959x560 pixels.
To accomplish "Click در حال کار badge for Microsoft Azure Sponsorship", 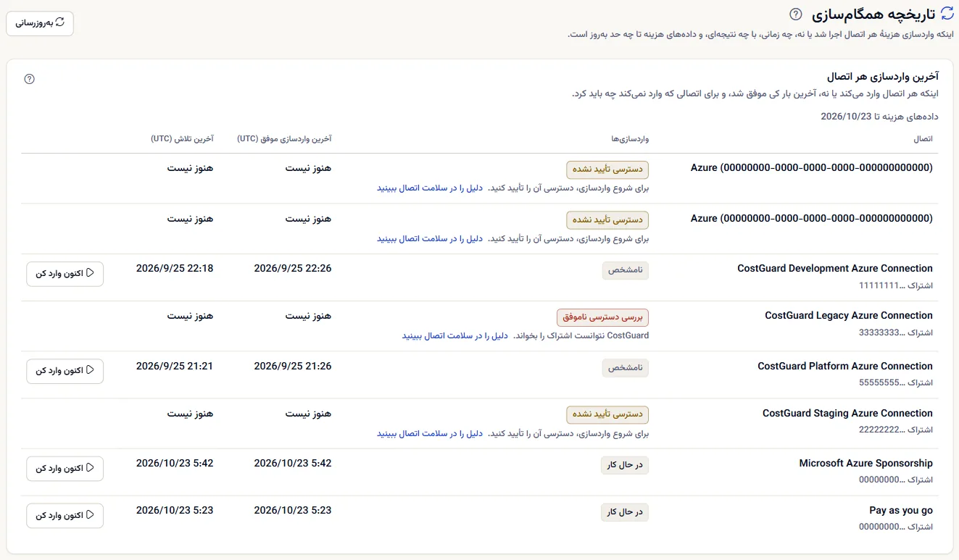I will pos(625,465).
